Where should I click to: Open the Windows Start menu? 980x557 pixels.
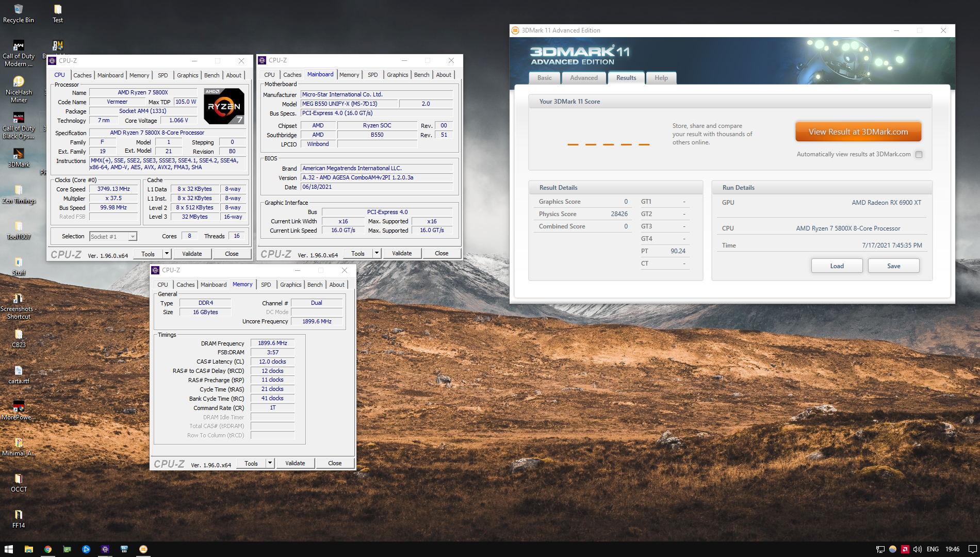click(9, 549)
